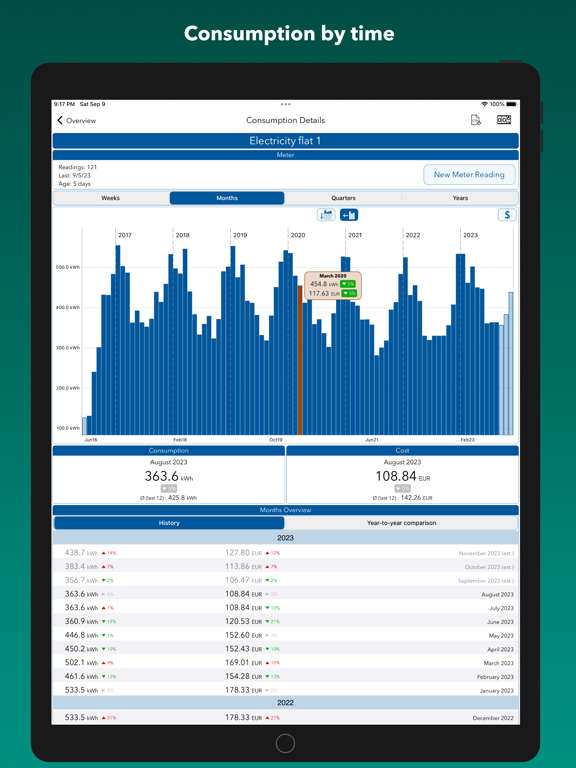Image resolution: width=576 pixels, height=768 pixels.
Task: Tap the 2022 section header
Action: click(286, 703)
